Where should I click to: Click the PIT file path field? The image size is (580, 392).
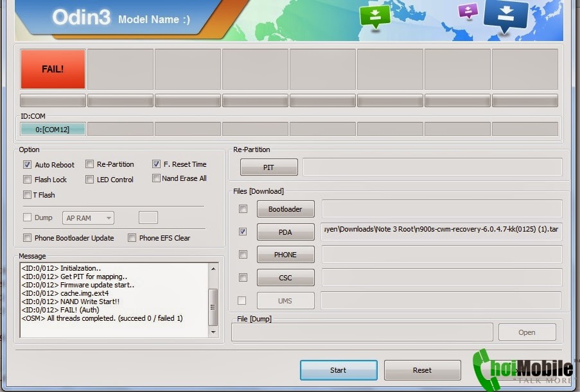point(432,167)
